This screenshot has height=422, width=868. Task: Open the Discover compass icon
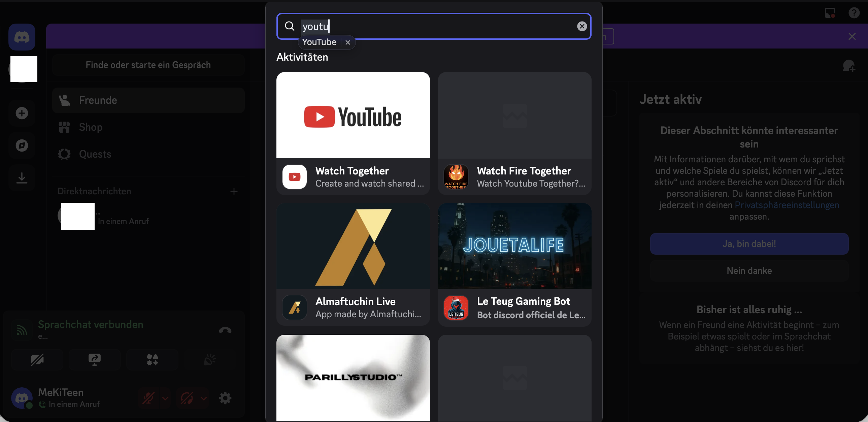tap(22, 145)
